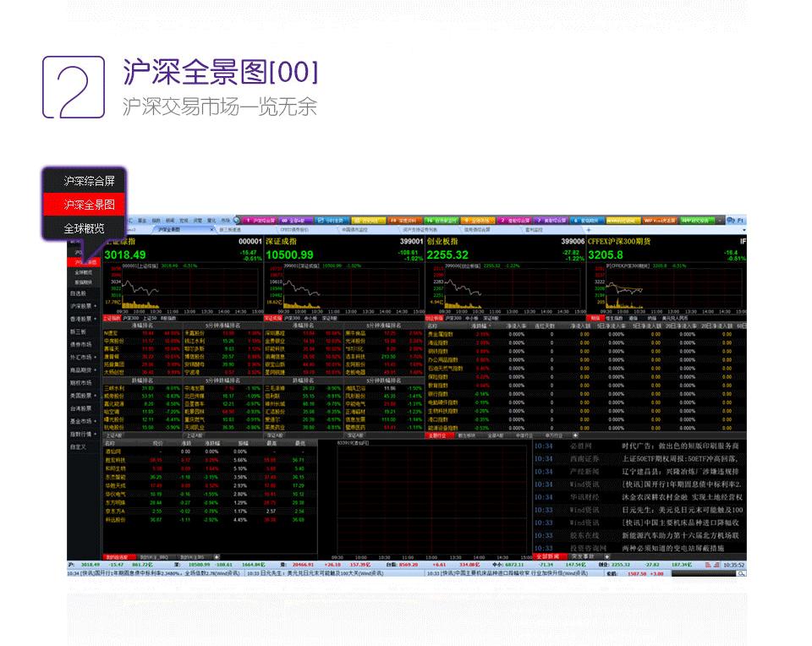Viewport: 812px width, 646px height.
Task: Click the stock search input at bottom right
Action: click(704, 573)
